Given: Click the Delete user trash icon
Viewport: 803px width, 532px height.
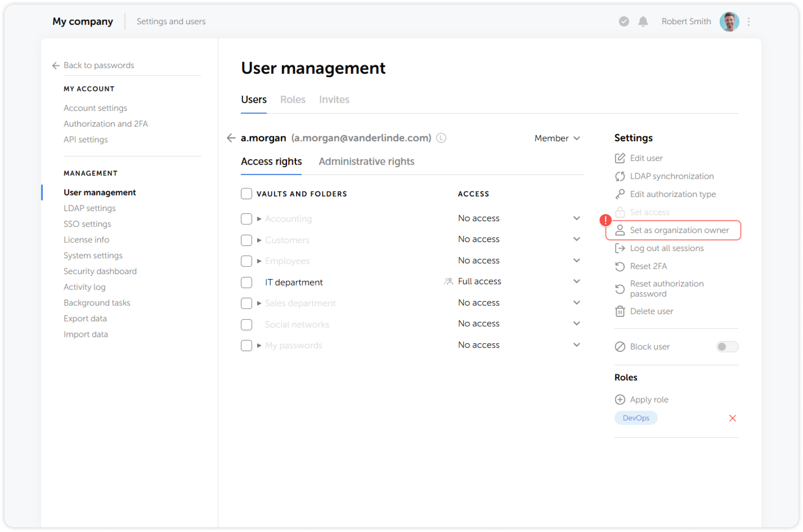Looking at the screenshot, I should point(620,311).
